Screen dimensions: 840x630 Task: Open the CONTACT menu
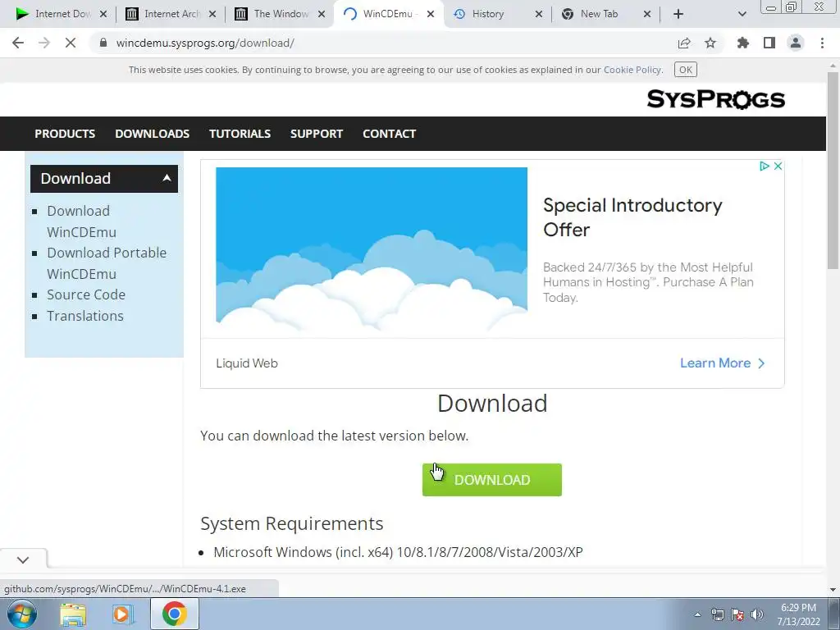390,134
